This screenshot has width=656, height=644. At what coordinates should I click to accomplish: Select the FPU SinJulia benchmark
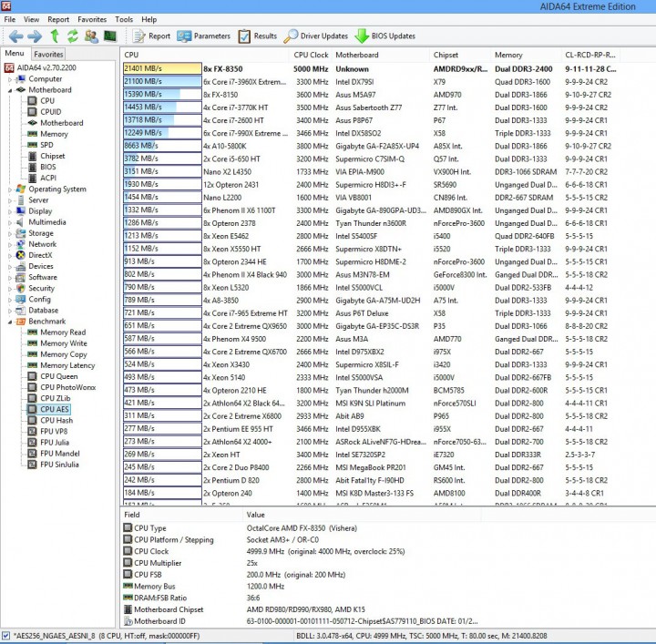tap(53, 465)
